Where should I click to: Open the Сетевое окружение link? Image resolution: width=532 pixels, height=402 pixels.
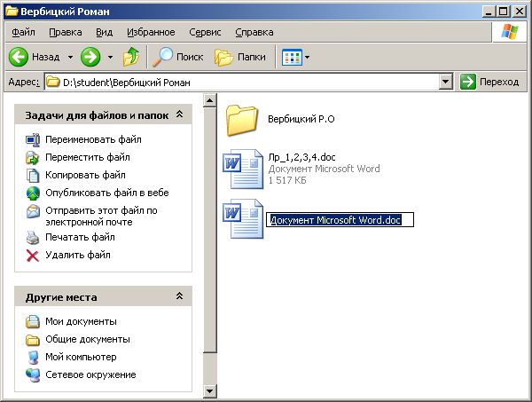click(x=90, y=374)
